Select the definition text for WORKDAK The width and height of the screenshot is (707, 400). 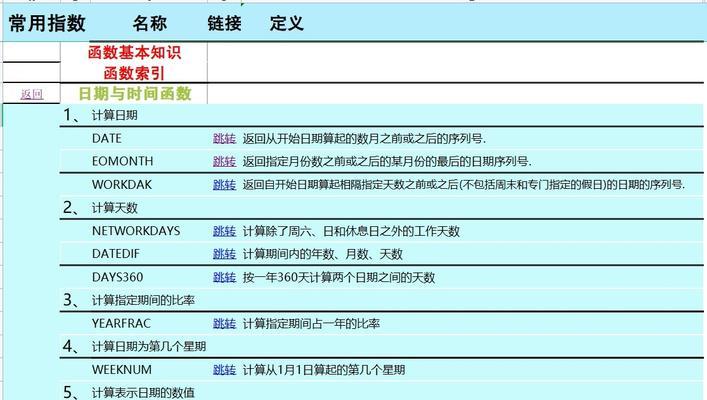(x=464, y=184)
